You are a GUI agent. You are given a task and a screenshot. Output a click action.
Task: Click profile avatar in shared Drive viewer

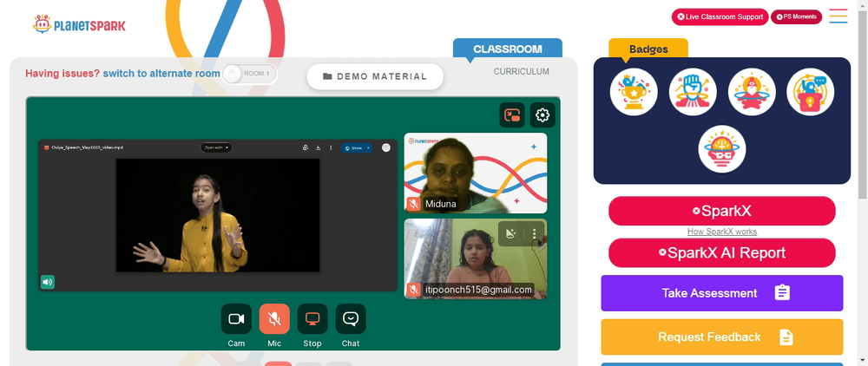[x=386, y=147]
